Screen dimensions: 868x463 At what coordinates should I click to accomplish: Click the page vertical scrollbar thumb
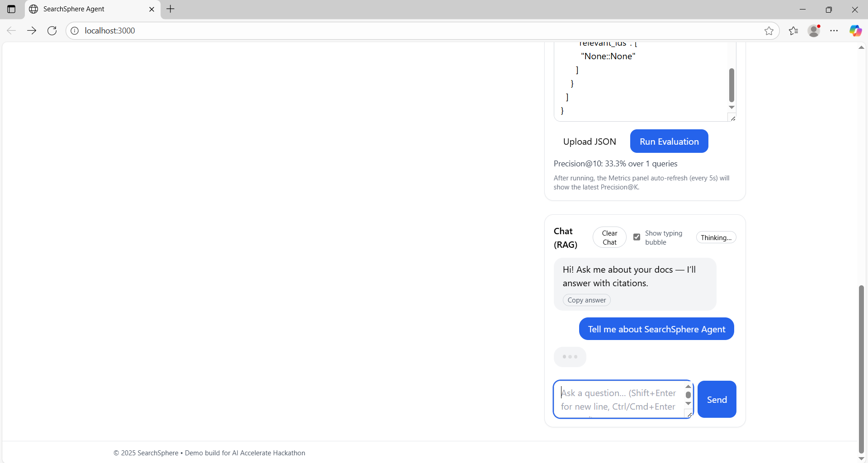pos(861,369)
